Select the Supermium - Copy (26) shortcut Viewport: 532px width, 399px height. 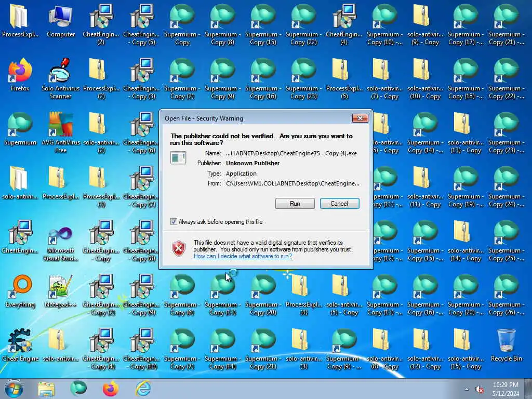[506, 295]
